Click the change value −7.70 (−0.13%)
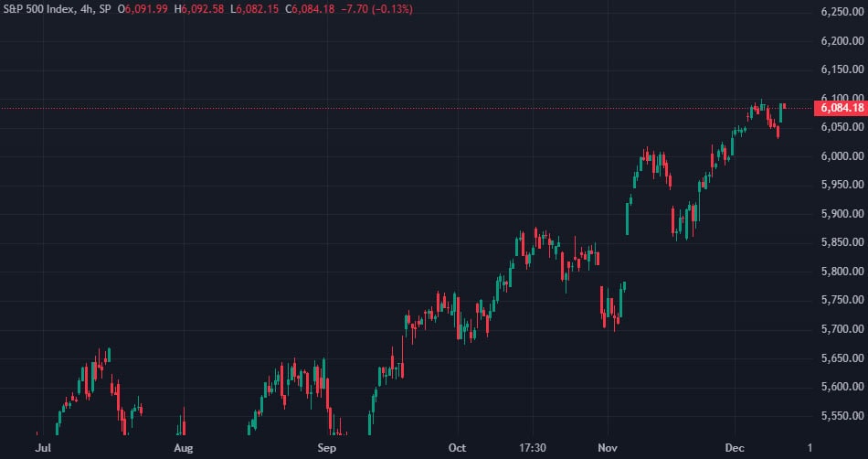This screenshot has height=459, width=868. coord(377,9)
